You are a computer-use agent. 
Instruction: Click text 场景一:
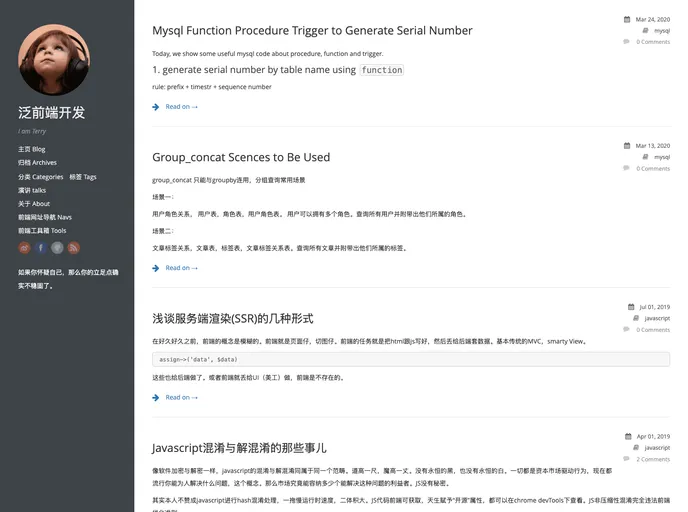click(163, 197)
